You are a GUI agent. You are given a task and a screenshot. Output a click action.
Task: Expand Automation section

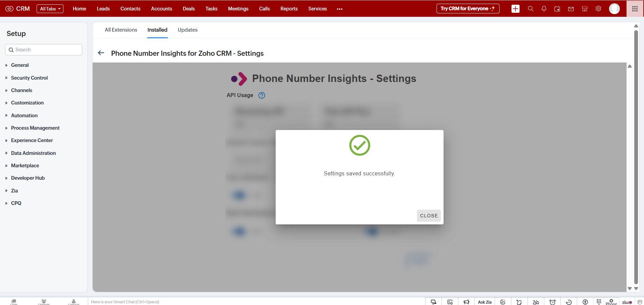[24, 115]
